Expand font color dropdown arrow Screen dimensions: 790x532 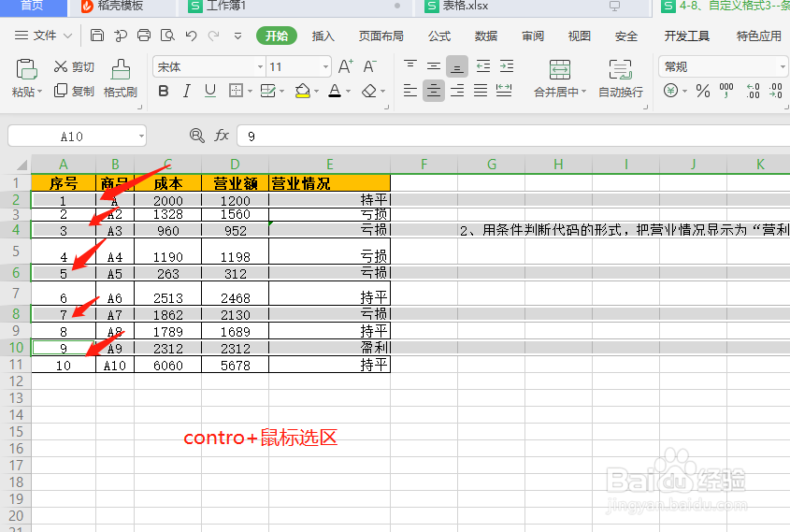point(348,92)
